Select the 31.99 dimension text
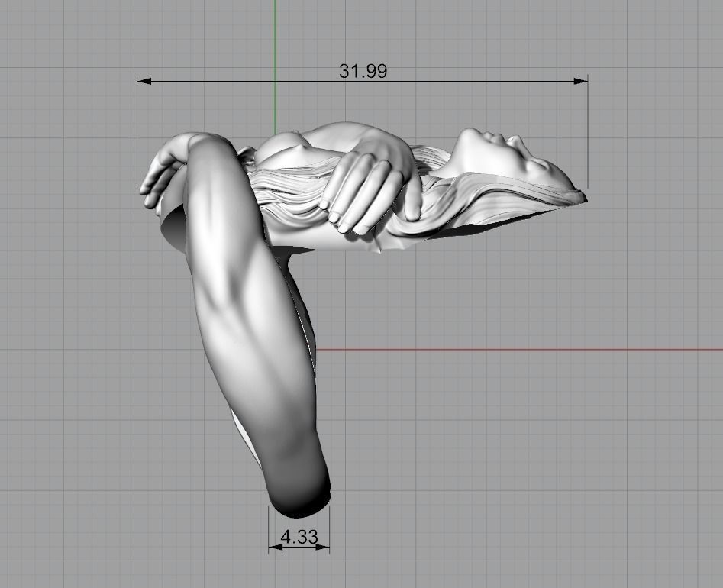The image size is (723, 588). point(363,71)
